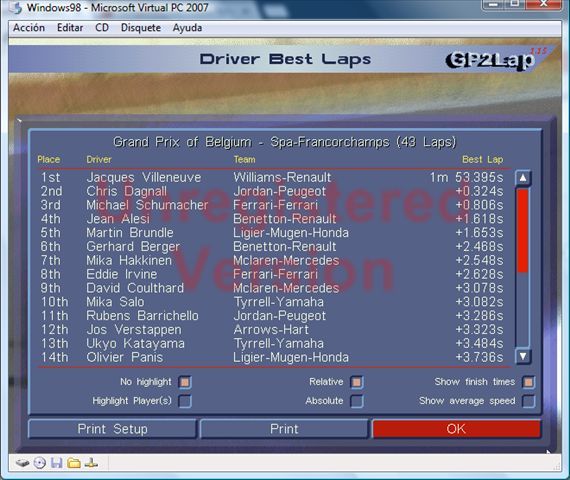This screenshot has width=570, height=480.
Task: Select the Ukyo Katayama row
Action: 272,343
